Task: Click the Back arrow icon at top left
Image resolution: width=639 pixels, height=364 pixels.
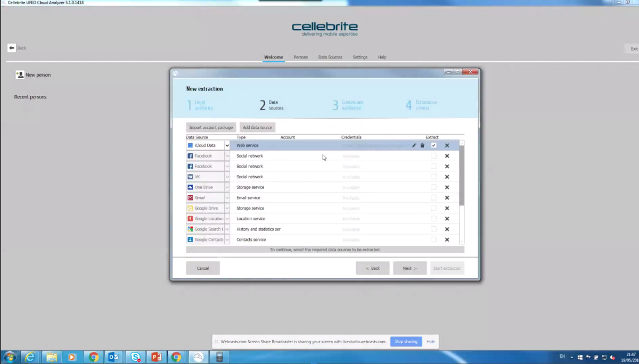Action: point(12,48)
